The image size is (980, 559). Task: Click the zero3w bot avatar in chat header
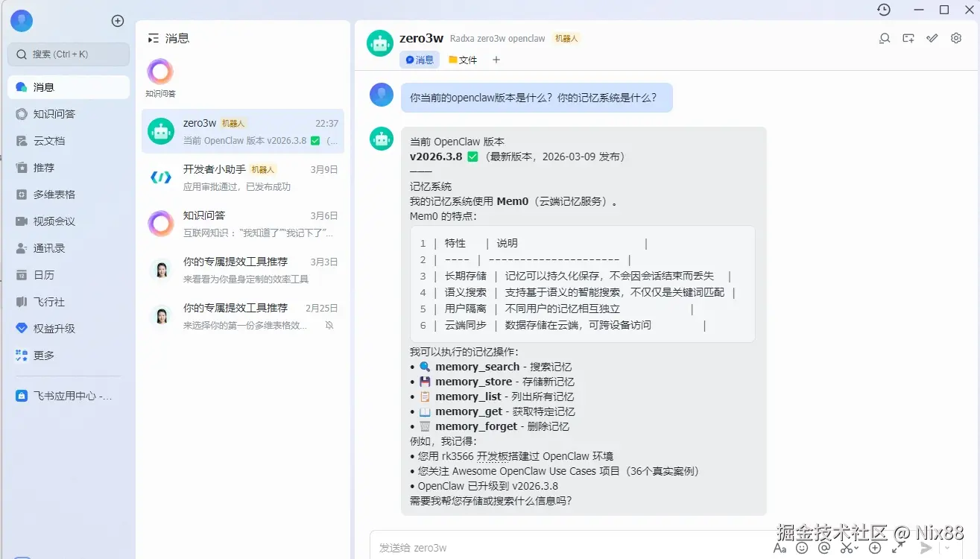pos(380,43)
